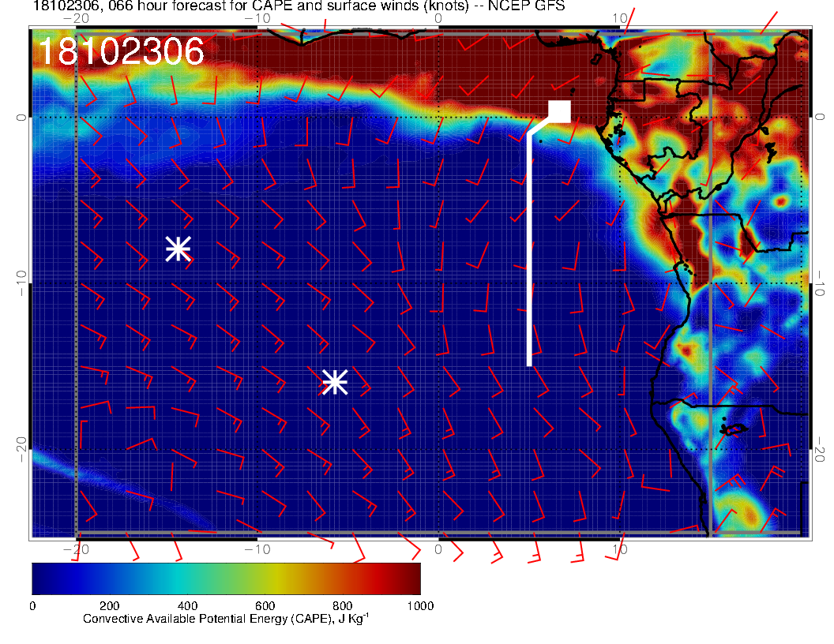Click the white vertical track line
Image resolution: width=834 pixels, height=644 pixels.
(529, 253)
